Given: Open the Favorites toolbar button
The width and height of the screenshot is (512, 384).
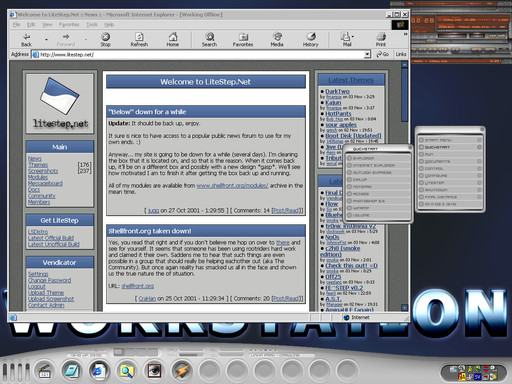Looking at the screenshot, I should tap(243, 40).
